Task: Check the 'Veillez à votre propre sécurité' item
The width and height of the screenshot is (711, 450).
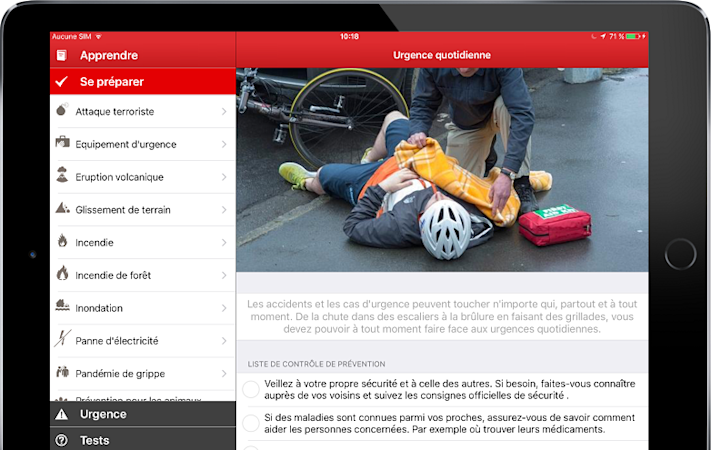Action: coord(251,389)
